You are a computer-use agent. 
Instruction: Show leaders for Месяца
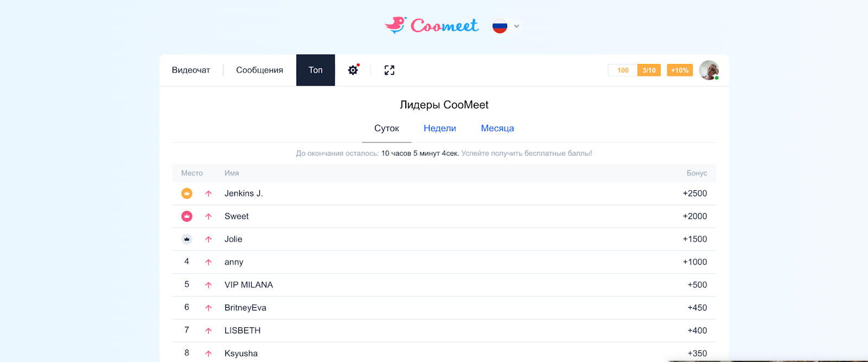click(497, 128)
